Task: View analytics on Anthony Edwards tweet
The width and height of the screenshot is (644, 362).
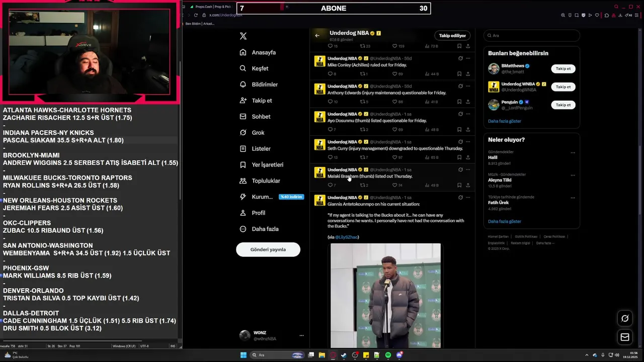Action: pos(431,102)
